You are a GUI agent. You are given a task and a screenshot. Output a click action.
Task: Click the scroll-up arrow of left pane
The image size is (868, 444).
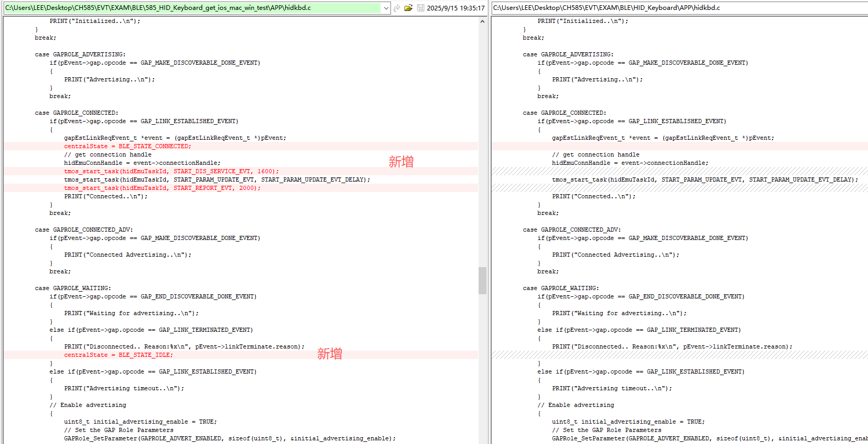coord(482,21)
